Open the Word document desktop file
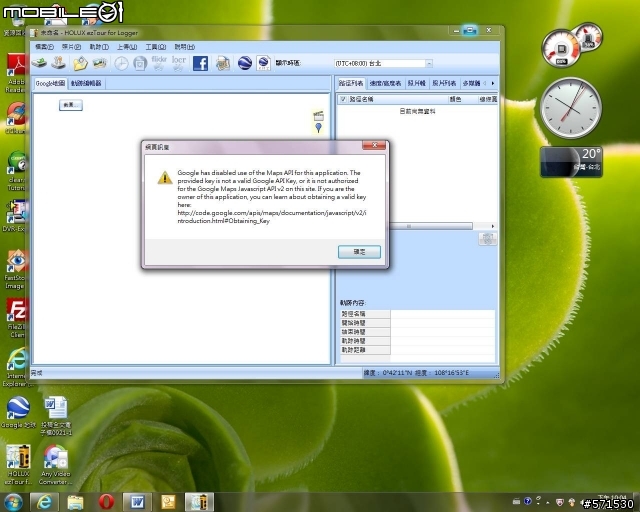Screen dimensions: 640x512 [x=56, y=416]
